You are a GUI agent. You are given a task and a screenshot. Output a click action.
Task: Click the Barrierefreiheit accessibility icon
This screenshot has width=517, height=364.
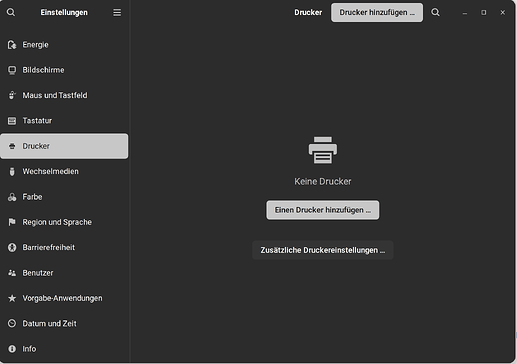pyautogui.click(x=12, y=247)
